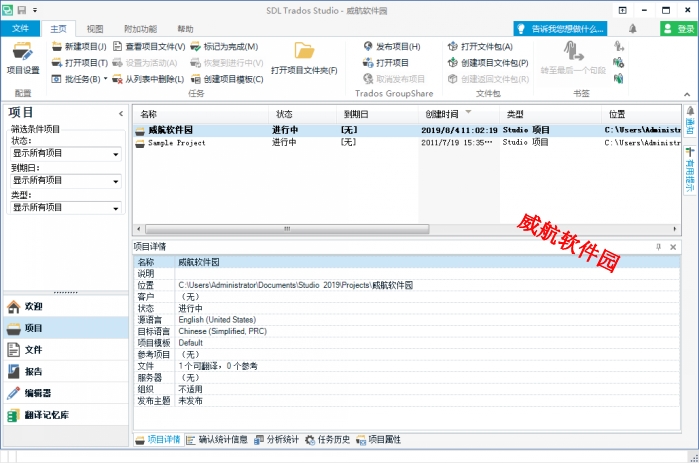The width and height of the screenshot is (699, 463).
Task: Open Analysis Statistics (分析统计) tab
Action: coord(276,440)
